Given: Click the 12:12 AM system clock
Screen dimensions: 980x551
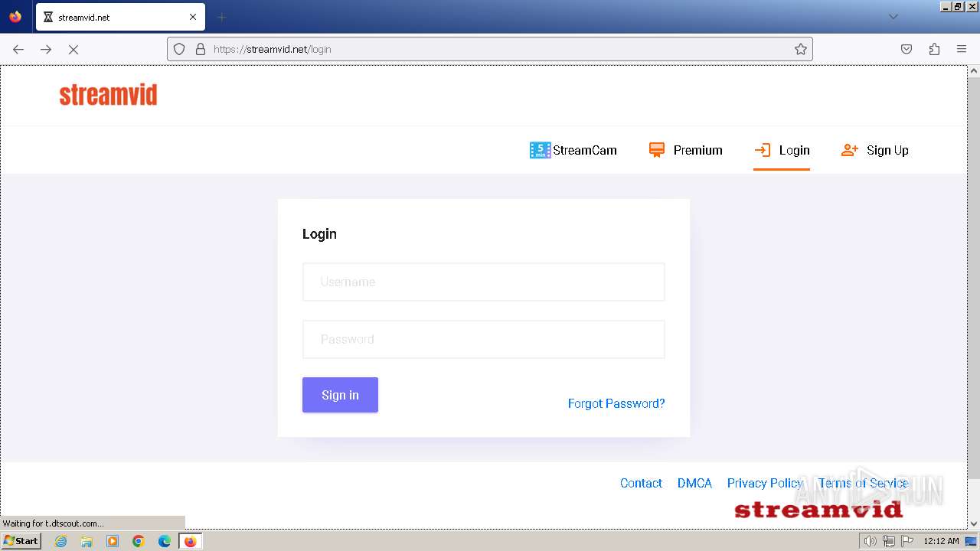Looking at the screenshot, I should click(941, 541).
